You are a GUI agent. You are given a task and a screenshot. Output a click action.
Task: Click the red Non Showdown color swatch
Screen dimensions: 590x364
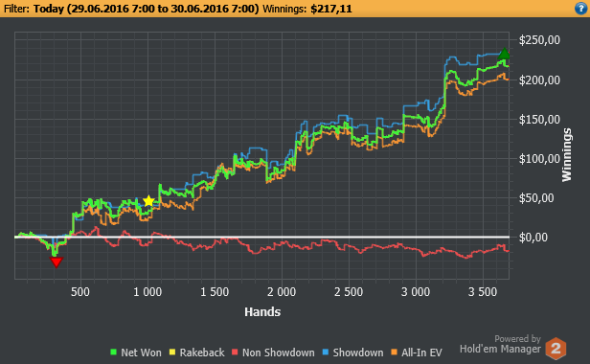(x=236, y=353)
